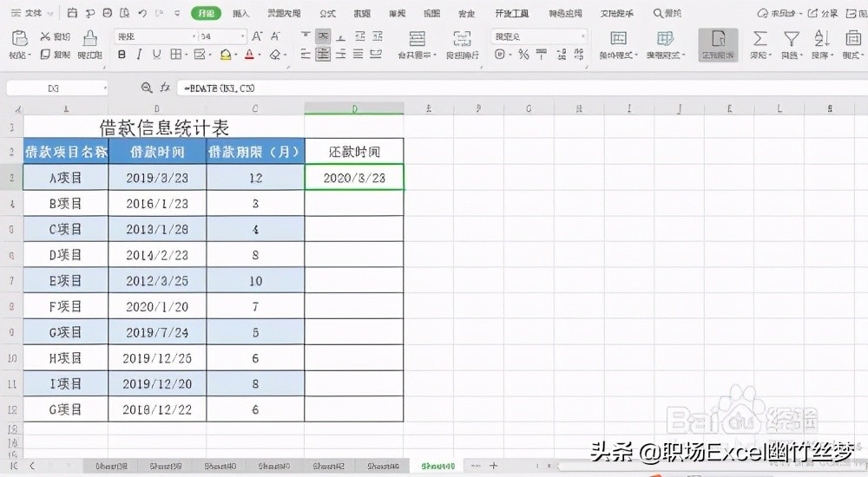Select column D header
The image size is (868, 477).
pos(354,108)
